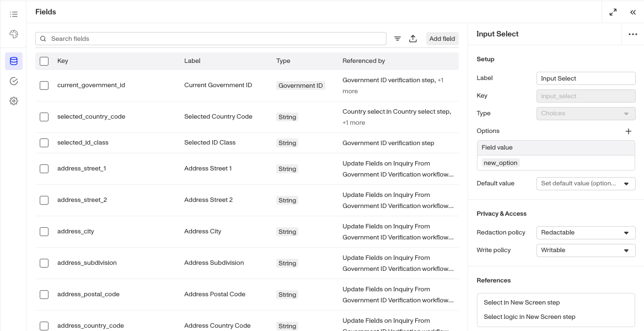Click the filter icon beside search

(397, 39)
